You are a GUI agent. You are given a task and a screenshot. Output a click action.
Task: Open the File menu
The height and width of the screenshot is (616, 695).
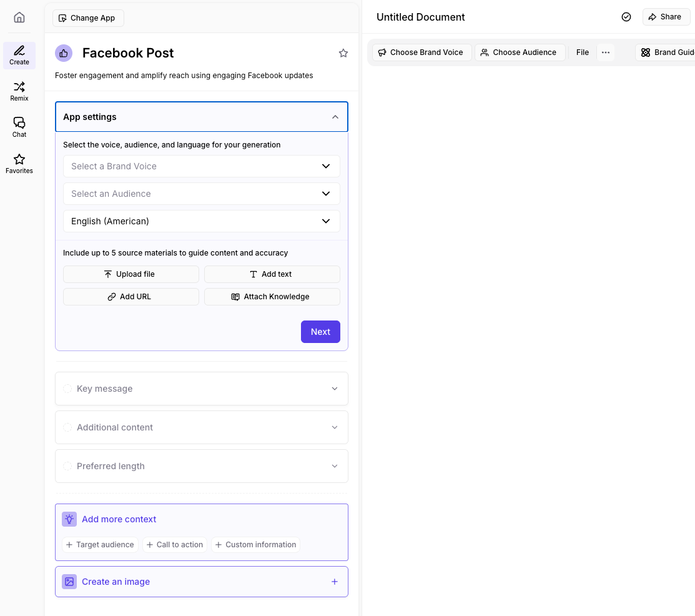coord(583,52)
